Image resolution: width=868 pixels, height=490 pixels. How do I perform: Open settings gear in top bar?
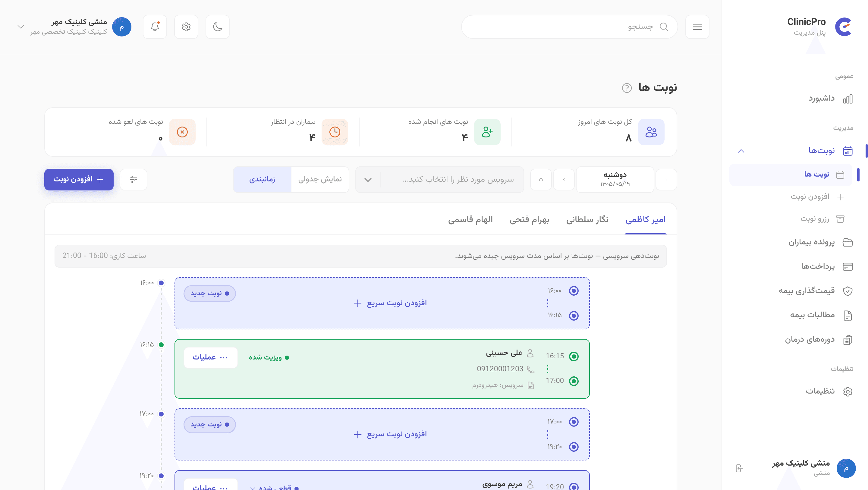(x=186, y=27)
